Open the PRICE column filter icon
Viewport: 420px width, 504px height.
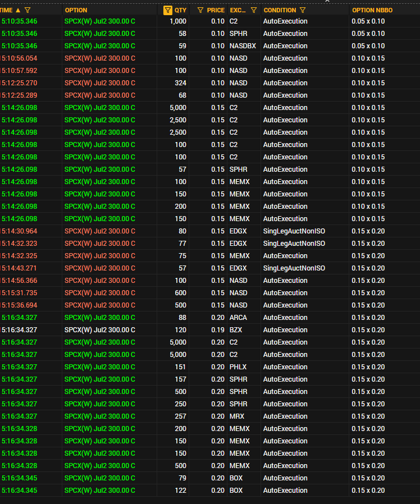[200, 10]
